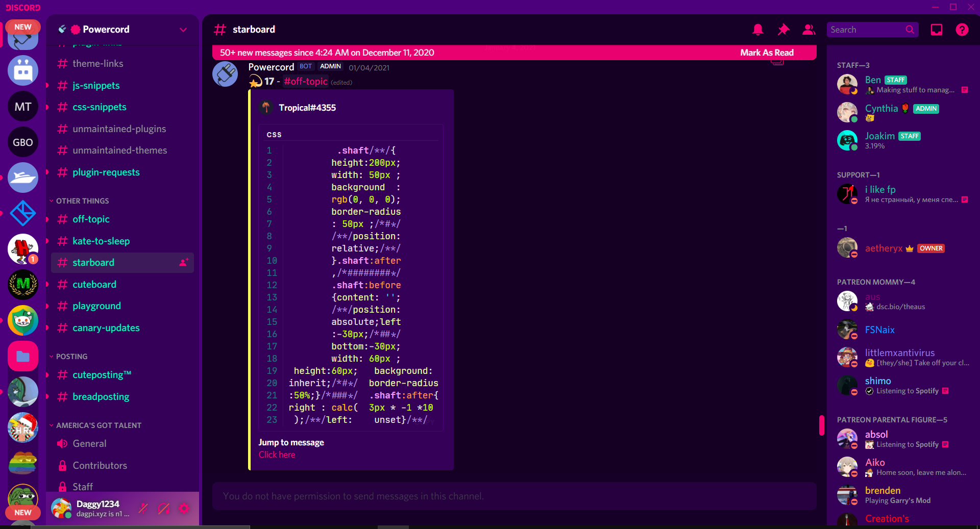Open the js-snippets channel

(x=122, y=86)
